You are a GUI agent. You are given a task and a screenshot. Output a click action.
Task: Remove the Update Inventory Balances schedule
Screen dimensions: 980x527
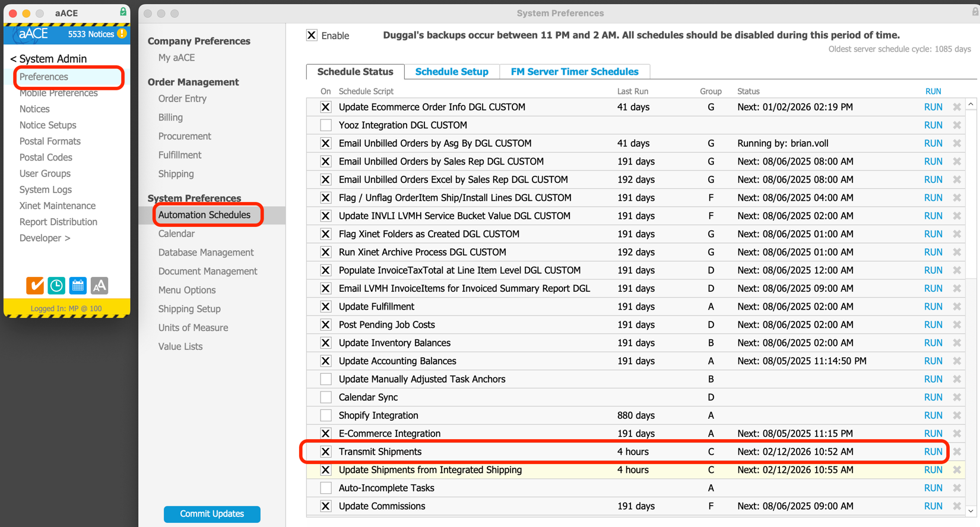[x=957, y=343]
